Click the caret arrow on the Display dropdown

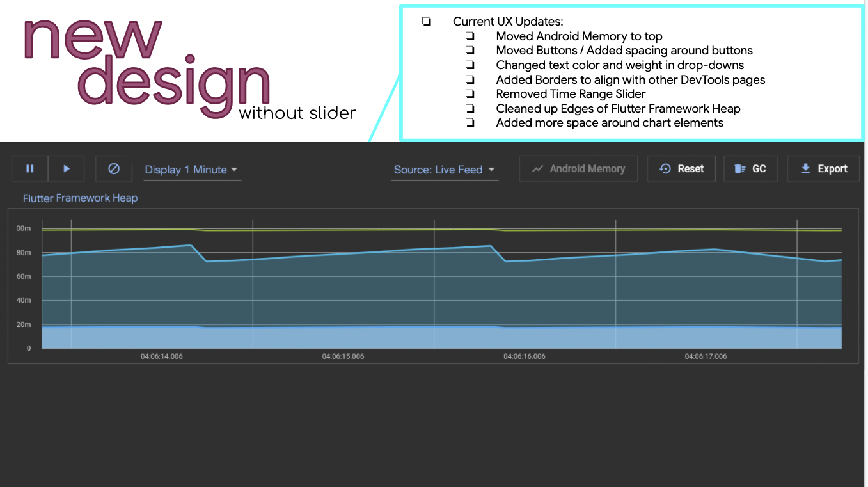tap(235, 169)
